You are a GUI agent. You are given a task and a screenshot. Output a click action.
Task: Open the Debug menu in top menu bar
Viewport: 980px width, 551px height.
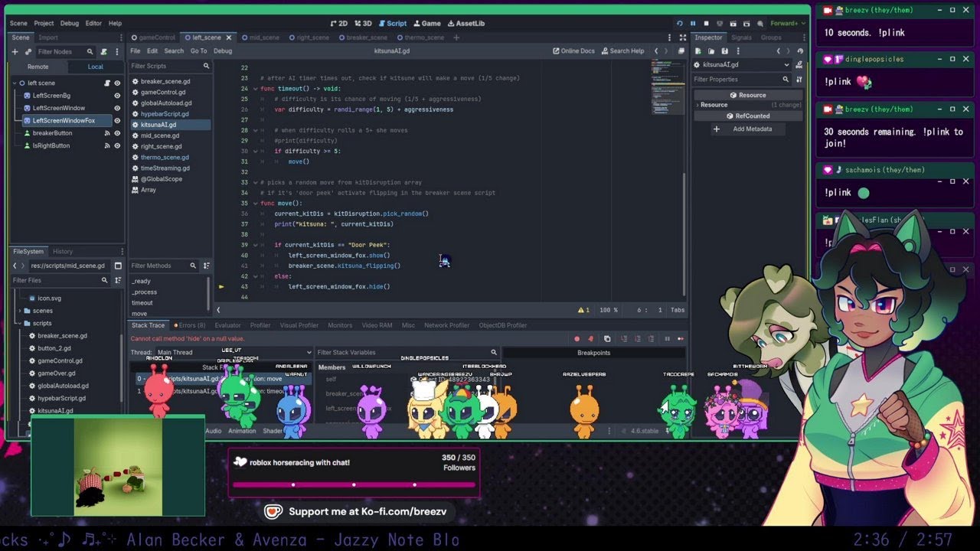(x=70, y=23)
